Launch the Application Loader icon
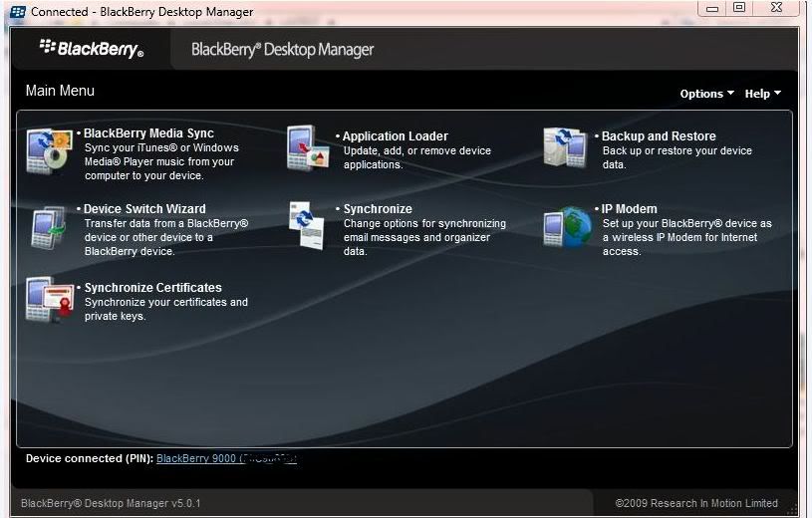The image size is (812, 518). [x=309, y=148]
